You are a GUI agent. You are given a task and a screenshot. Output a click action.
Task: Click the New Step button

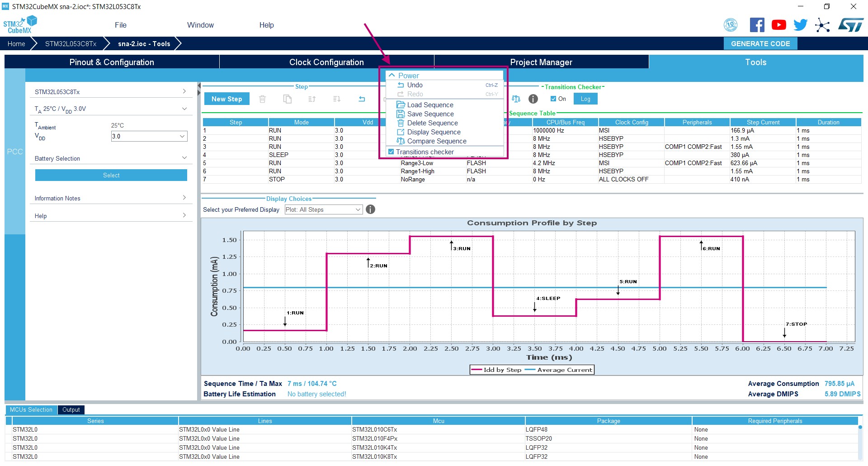click(x=227, y=99)
